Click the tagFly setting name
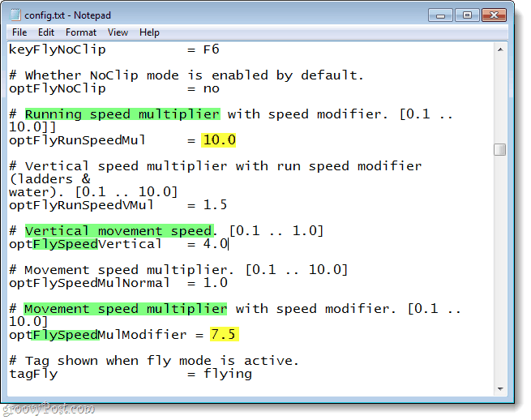The image size is (531, 420). pos(33,374)
